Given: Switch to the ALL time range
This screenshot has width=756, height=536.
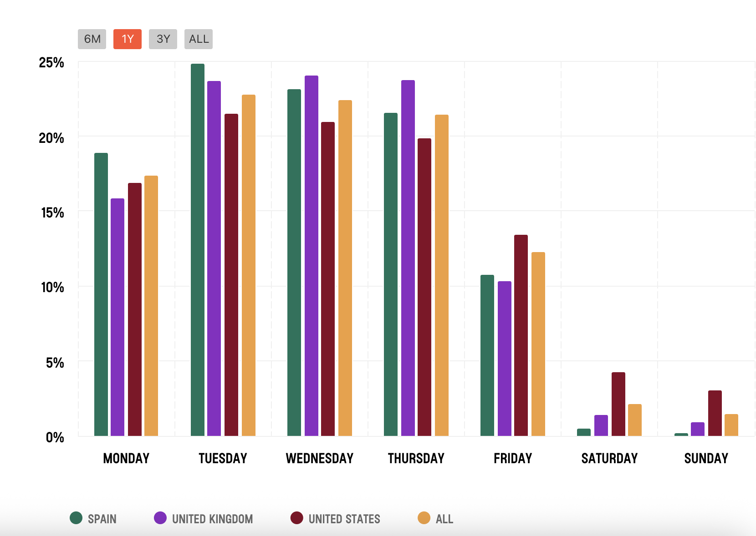Looking at the screenshot, I should [x=199, y=39].
